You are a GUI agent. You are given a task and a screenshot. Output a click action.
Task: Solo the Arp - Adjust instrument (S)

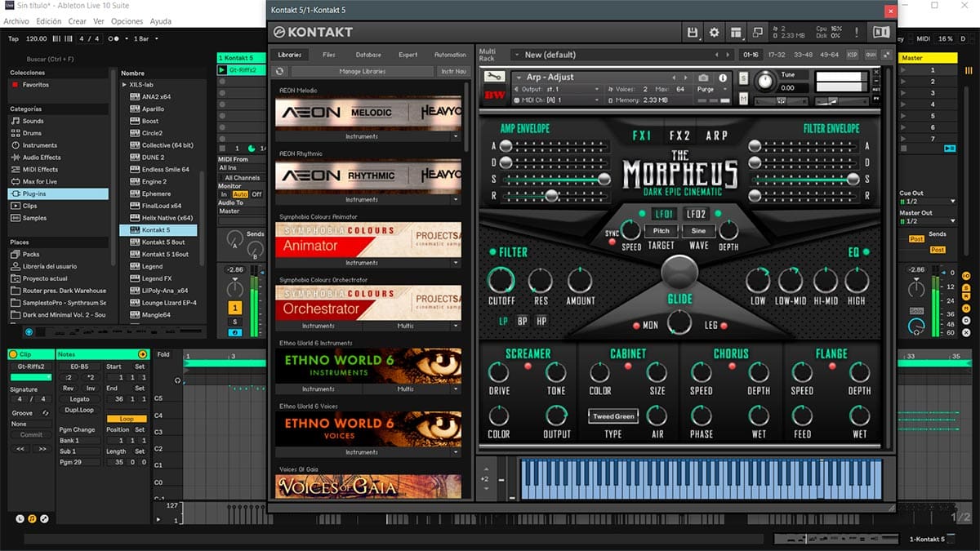click(x=743, y=78)
